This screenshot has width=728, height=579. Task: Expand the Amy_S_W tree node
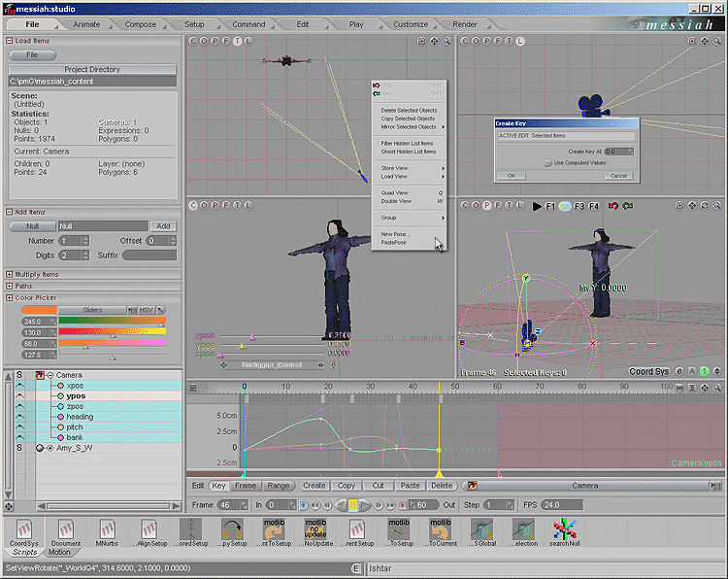point(50,448)
